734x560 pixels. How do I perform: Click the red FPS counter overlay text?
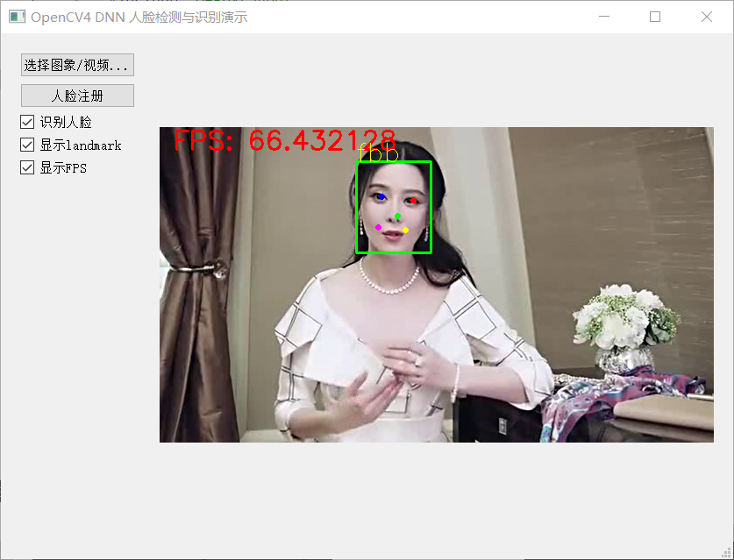(285, 140)
